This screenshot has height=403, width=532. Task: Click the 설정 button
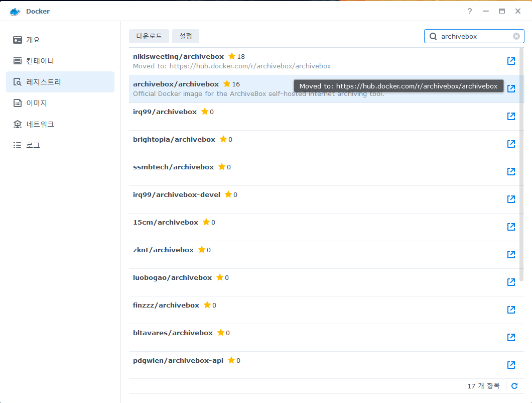(x=186, y=36)
